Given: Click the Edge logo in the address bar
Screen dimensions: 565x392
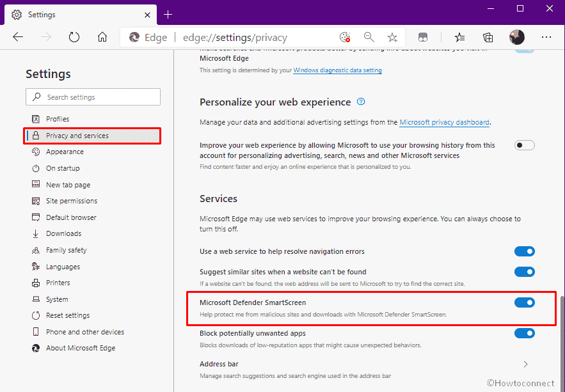Looking at the screenshot, I should coord(134,38).
